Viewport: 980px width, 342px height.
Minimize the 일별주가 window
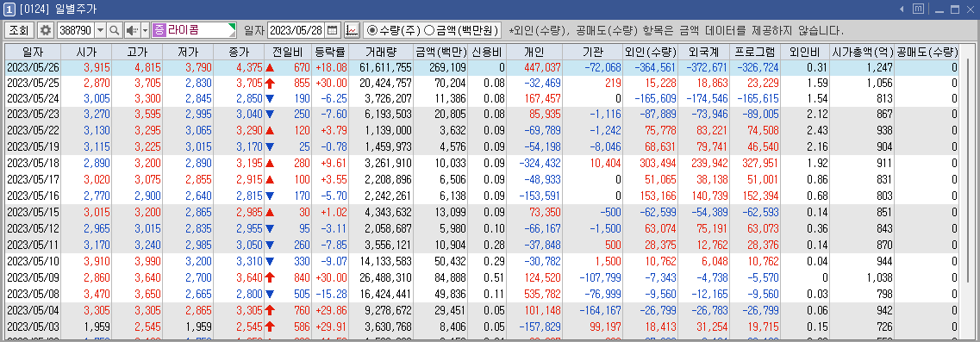939,9
